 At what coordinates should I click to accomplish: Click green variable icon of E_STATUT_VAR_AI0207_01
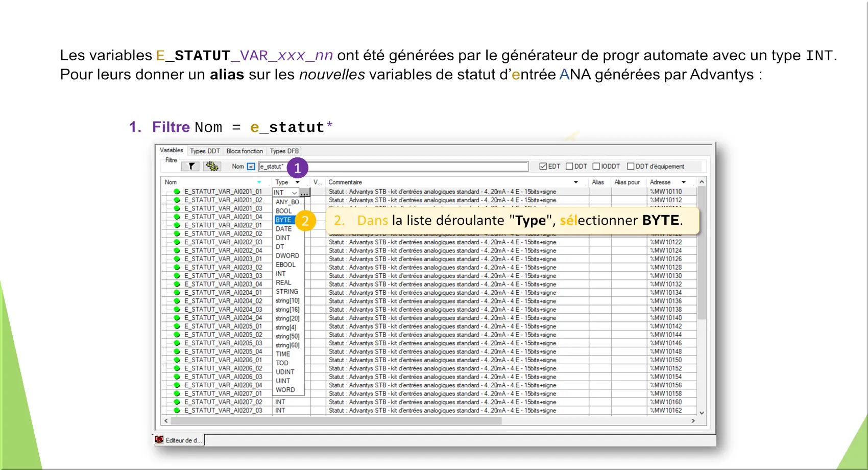coord(177,394)
